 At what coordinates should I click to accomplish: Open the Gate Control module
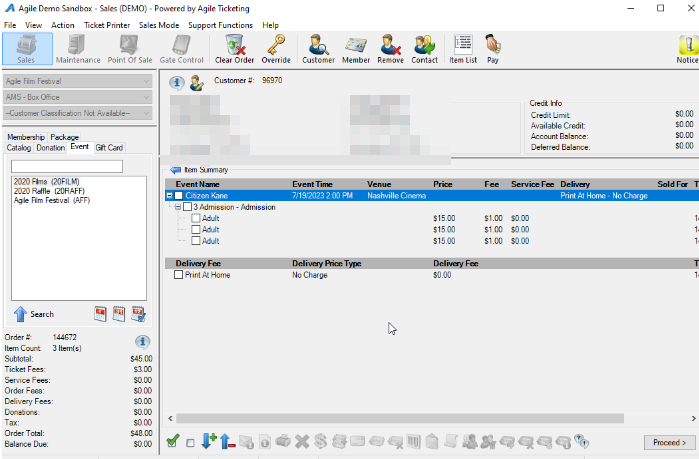181,49
